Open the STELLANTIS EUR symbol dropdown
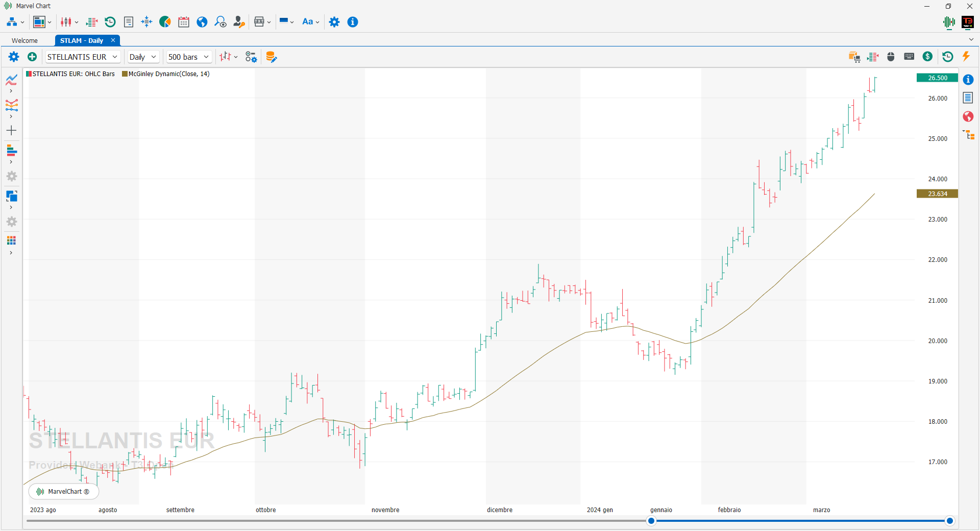Image resolution: width=980 pixels, height=531 pixels. (82, 57)
